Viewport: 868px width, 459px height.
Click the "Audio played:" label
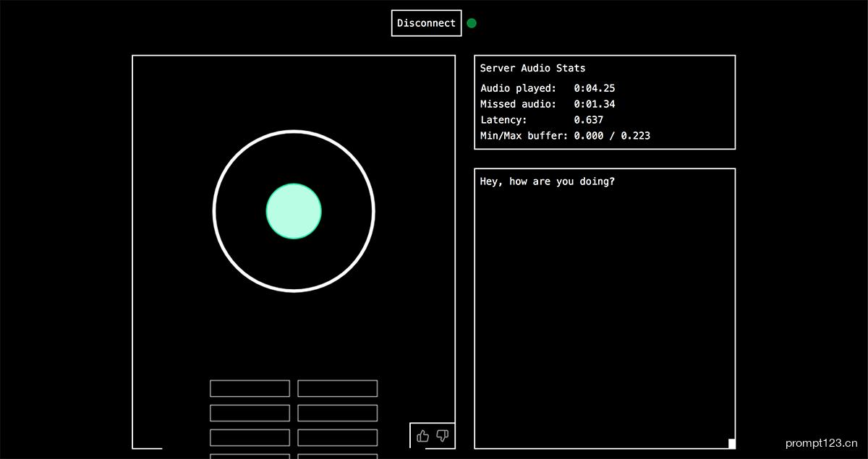pos(519,88)
